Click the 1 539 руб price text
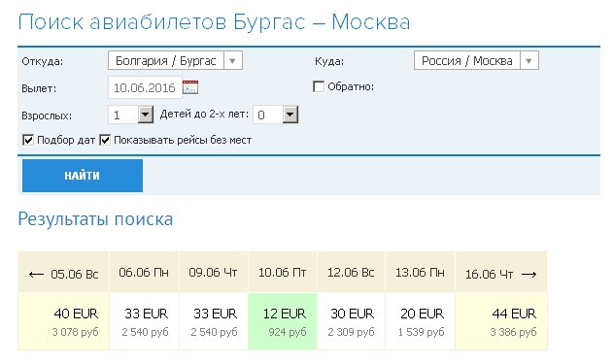614x364 pixels. [x=422, y=332]
